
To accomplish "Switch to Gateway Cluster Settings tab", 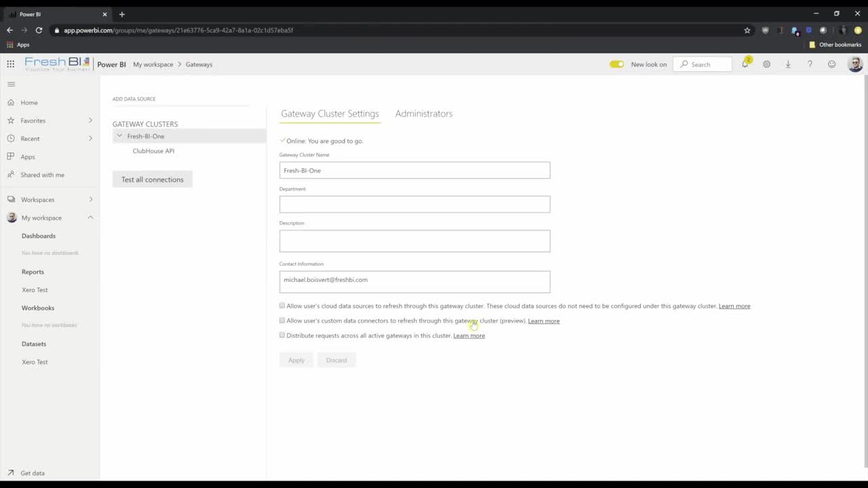I will point(330,114).
